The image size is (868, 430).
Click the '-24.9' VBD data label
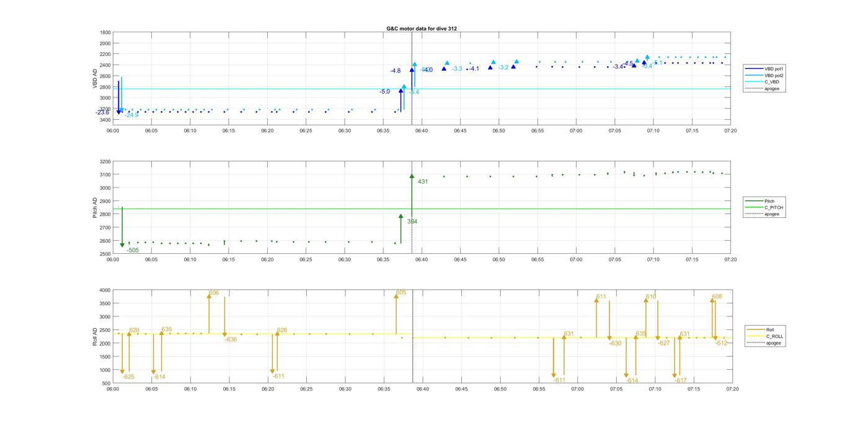(x=131, y=115)
